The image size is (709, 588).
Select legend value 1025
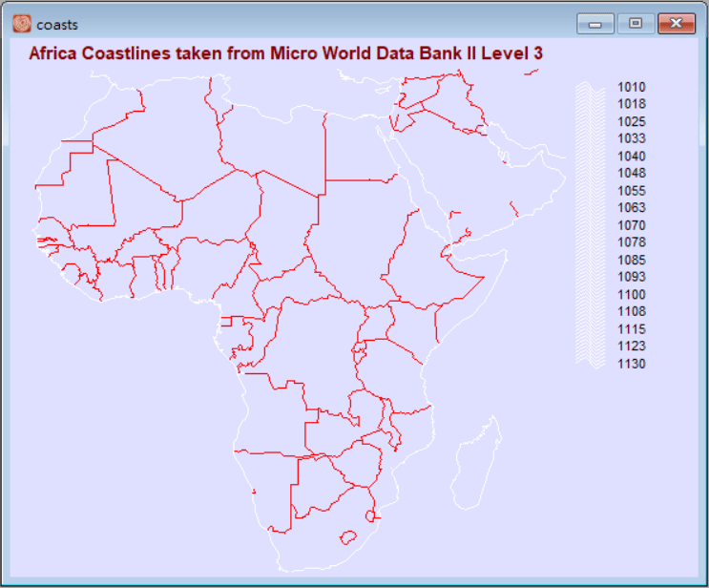point(632,121)
